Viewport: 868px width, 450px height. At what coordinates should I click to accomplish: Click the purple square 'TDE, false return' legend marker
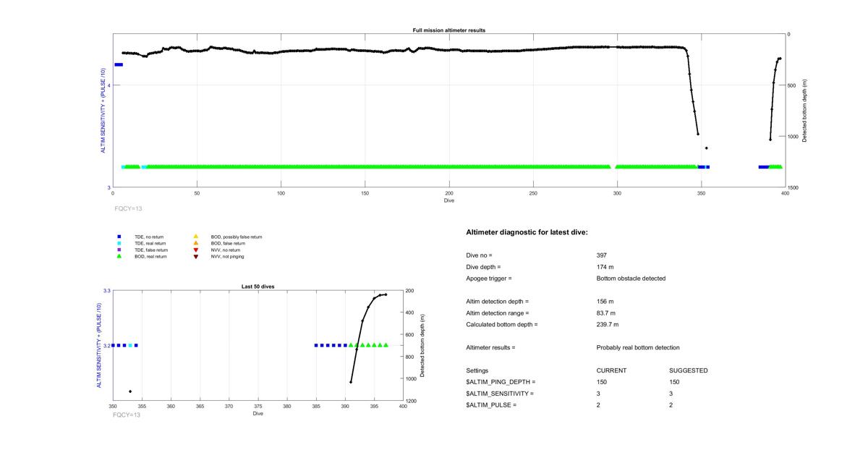click(119, 250)
